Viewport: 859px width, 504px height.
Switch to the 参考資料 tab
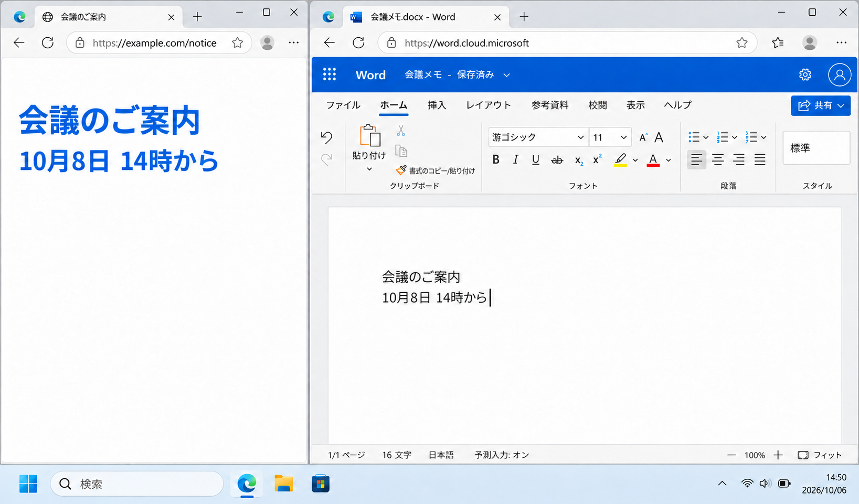[550, 105]
